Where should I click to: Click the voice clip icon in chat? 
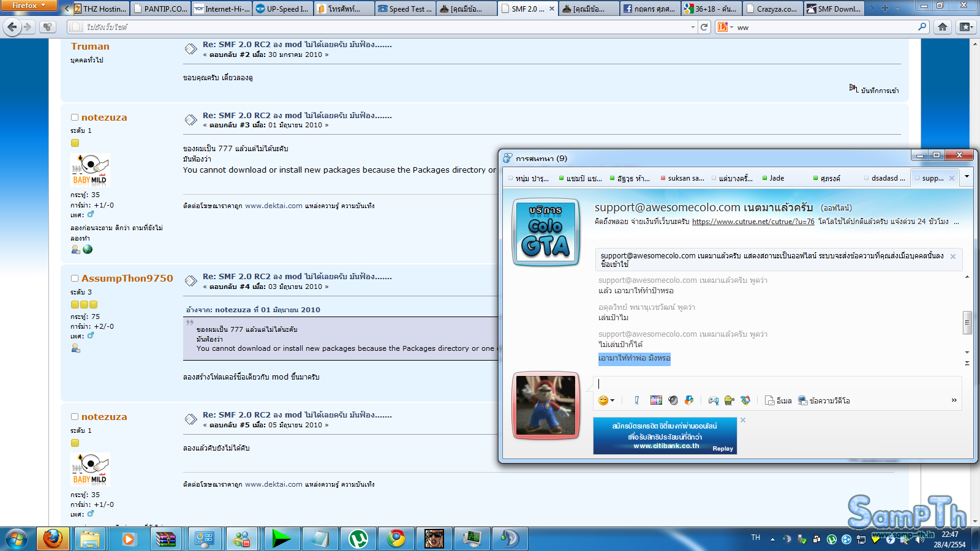673,400
